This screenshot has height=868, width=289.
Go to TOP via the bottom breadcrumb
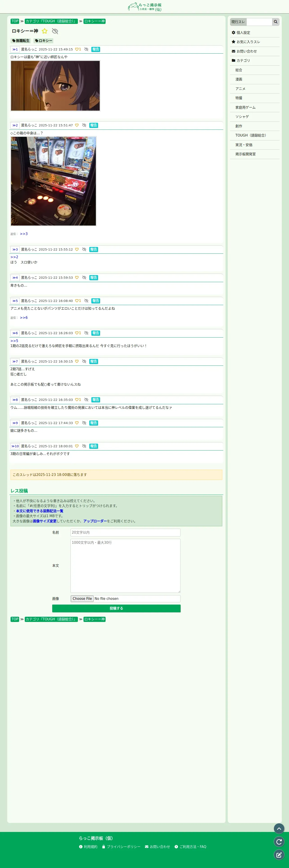[x=15, y=619]
